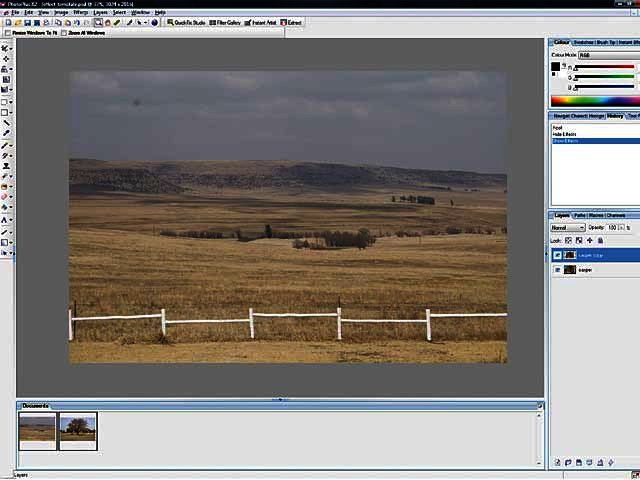640x480 pixels.
Task: Enable Resize Windows To Fit checkbox
Action: click(x=7, y=33)
